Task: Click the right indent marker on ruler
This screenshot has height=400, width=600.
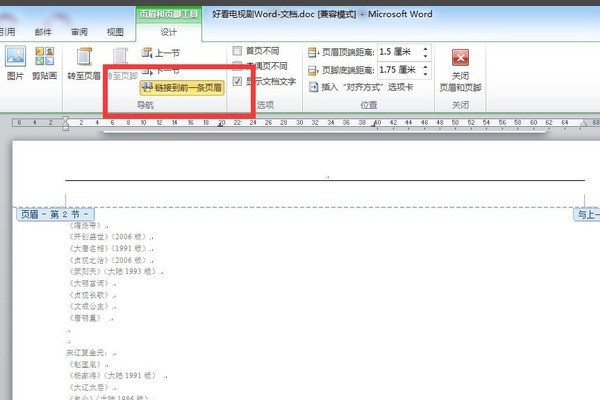Action: point(584,123)
